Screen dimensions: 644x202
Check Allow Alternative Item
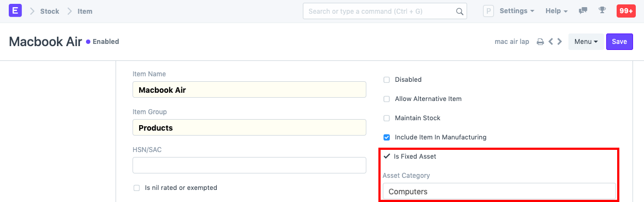coord(387,99)
